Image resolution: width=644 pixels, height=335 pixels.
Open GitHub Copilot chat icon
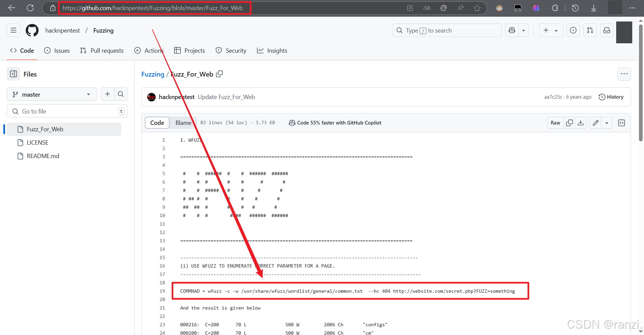pos(512,30)
